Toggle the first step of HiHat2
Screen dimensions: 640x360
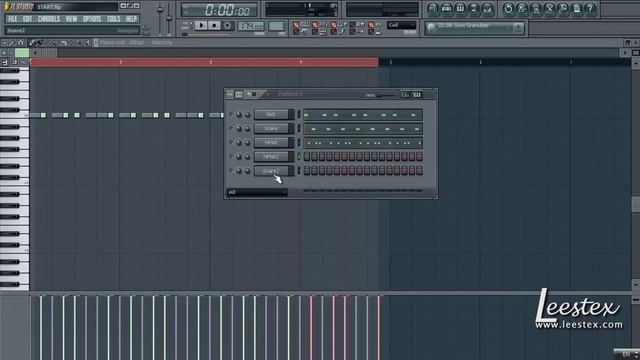(307, 157)
